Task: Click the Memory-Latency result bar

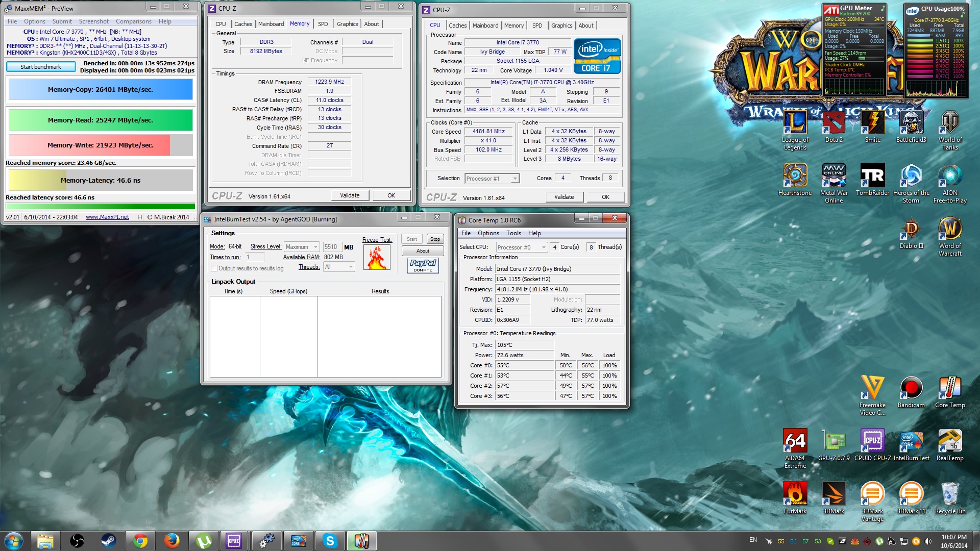Action: 101,180
